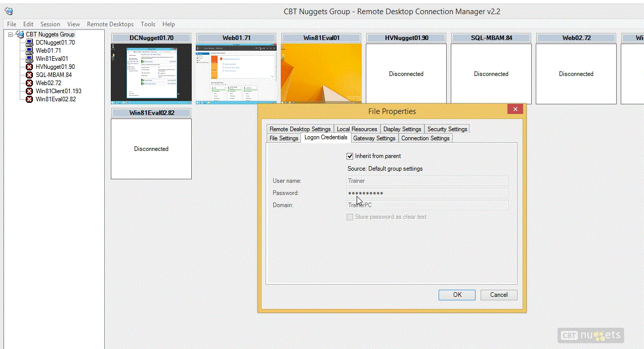The height and width of the screenshot is (349, 644).
Task: Select Web02.72 server name in the tree
Action: (x=48, y=83)
